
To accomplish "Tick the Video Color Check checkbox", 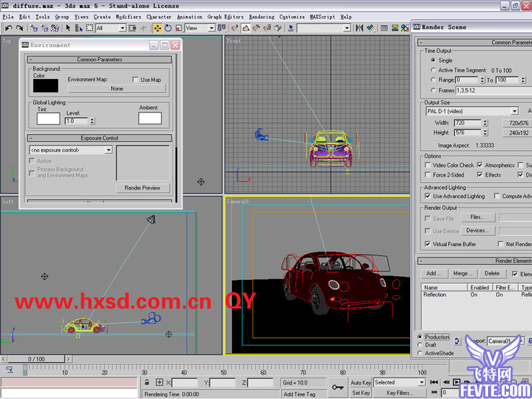I will click(428, 165).
